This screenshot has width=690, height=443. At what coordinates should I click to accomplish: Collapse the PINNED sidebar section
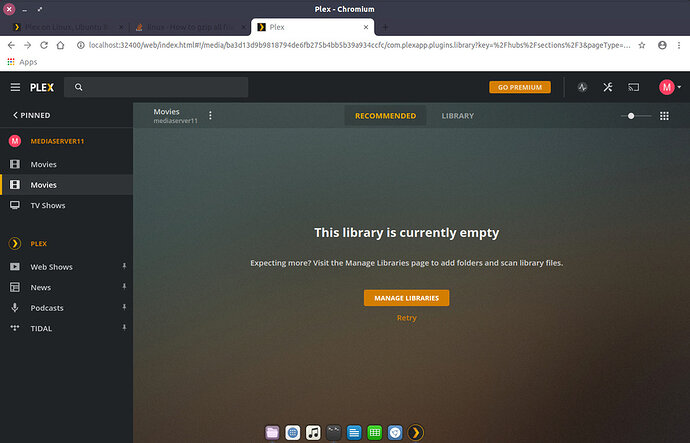31,115
